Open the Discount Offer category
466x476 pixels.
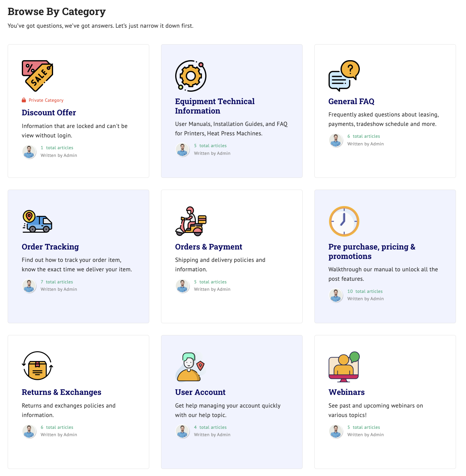point(49,113)
